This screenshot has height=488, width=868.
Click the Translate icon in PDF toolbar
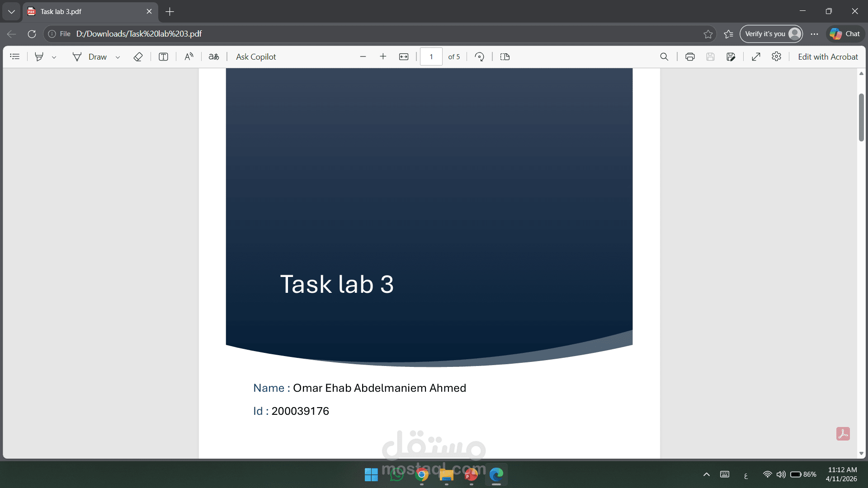click(x=214, y=56)
